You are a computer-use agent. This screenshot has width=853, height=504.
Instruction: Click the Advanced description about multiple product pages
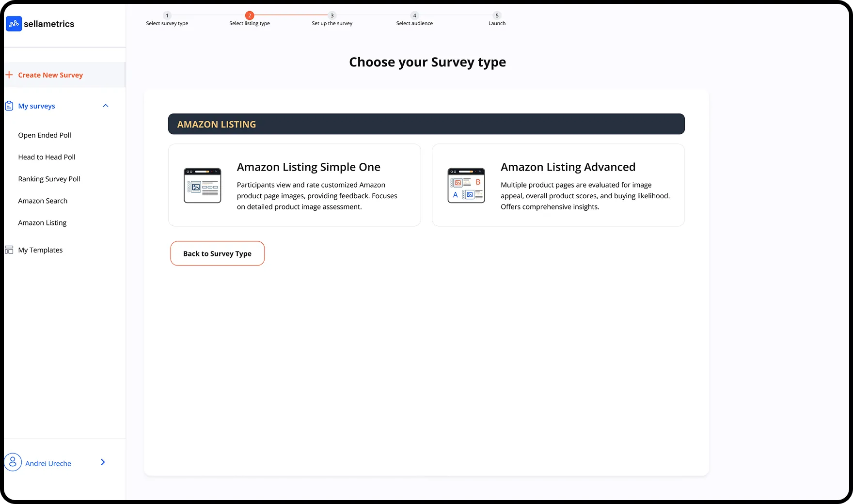click(x=585, y=196)
